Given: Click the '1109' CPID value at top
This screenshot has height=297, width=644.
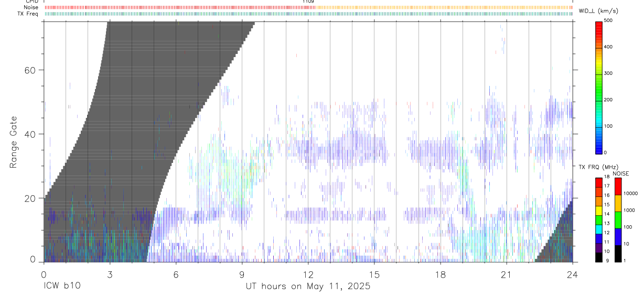Looking at the screenshot, I should pos(308,2).
